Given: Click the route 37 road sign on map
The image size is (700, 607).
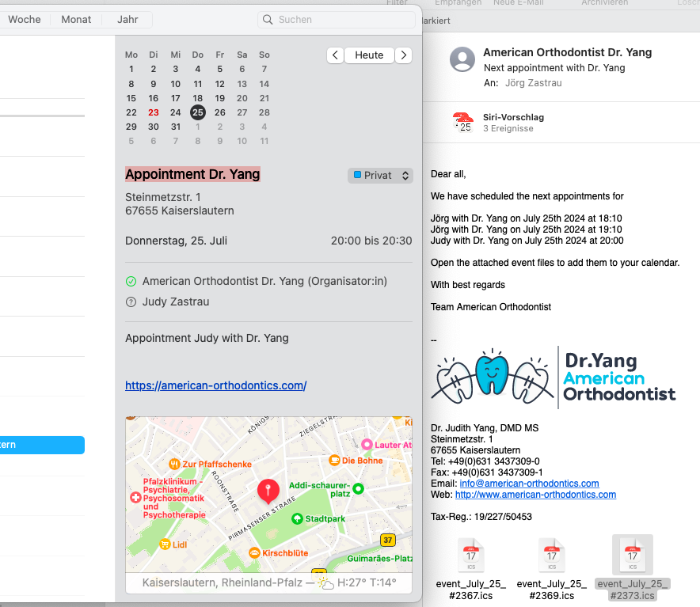Looking at the screenshot, I should [387, 540].
